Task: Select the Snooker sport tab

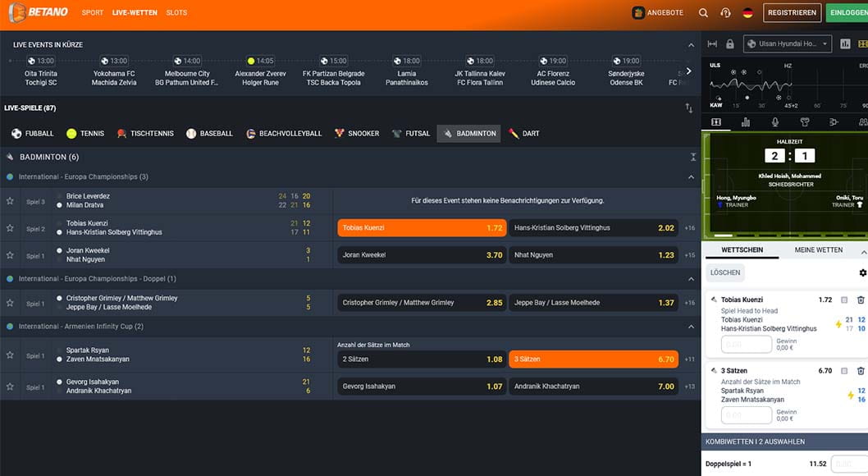Action: point(357,134)
